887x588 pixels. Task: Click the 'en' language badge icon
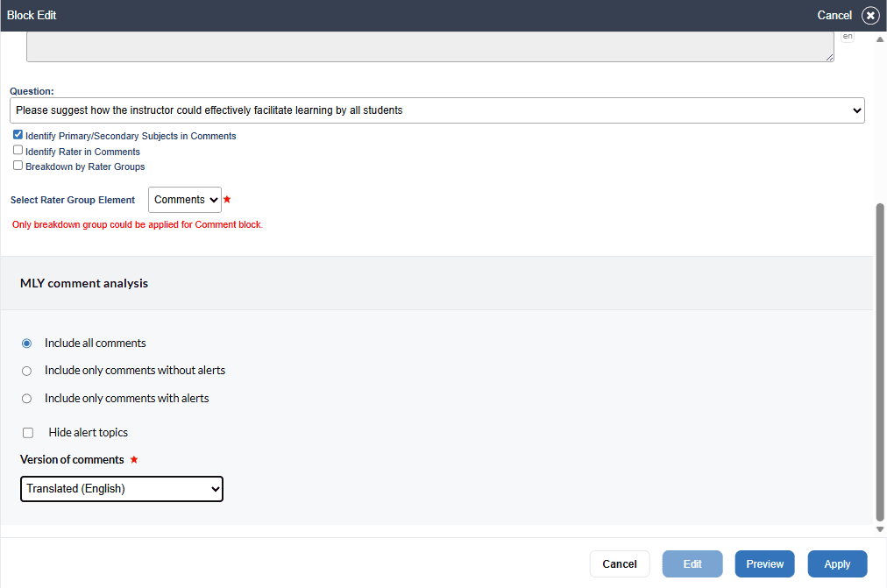click(x=847, y=37)
